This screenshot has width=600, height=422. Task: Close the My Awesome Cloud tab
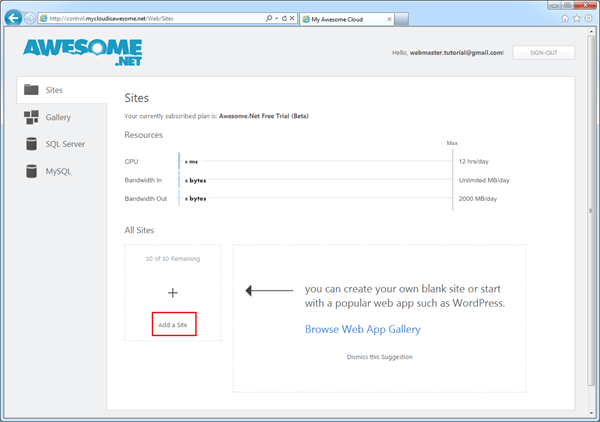tap(389, 19)
